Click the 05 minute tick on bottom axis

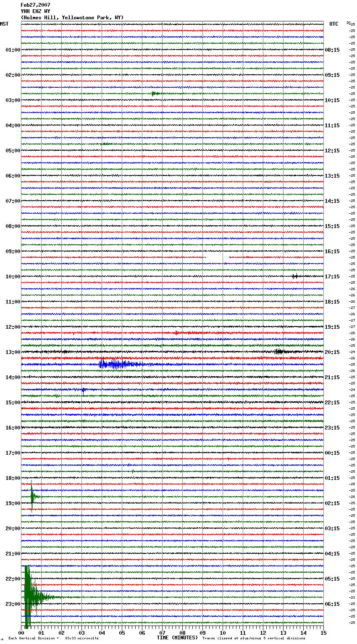point(122,633)
